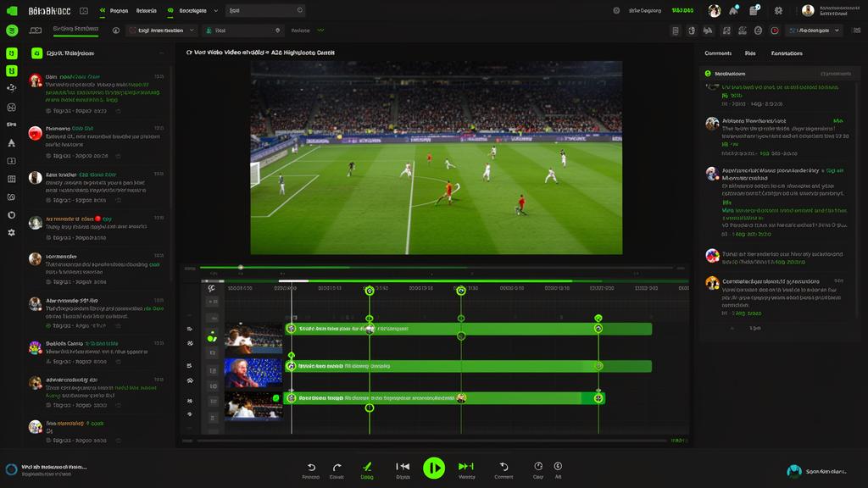Screen dimensions: 868x488
Task: Open the grid icon in the left sidebar
Action: tap(12, 179)
